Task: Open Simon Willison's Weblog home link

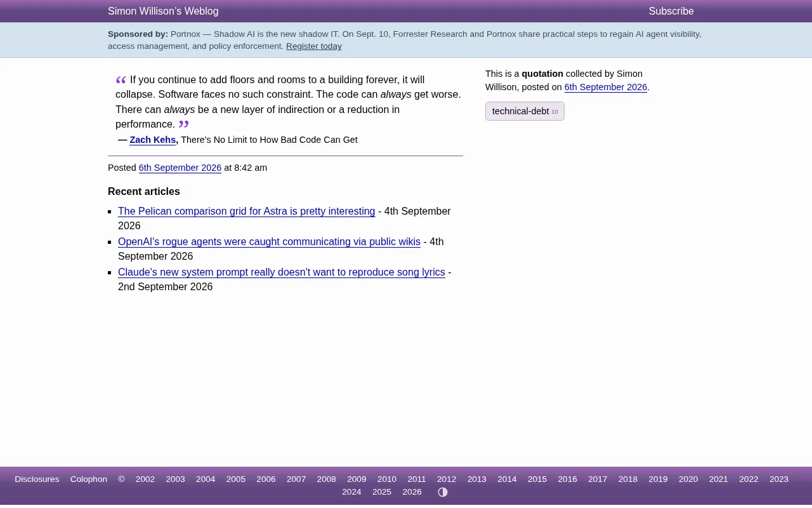Action: coord(163,11)
